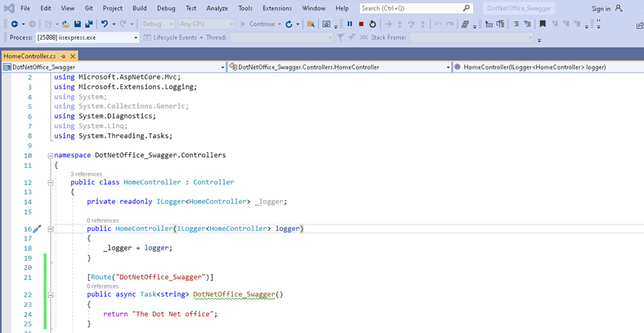Open the Window menu

coord(313,8)
